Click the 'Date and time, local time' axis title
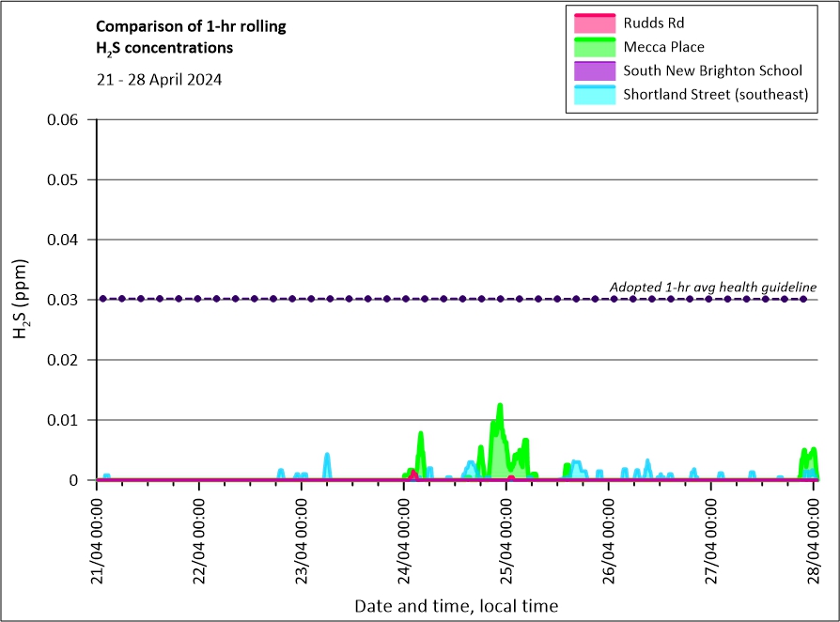 [x=456, y=606]
